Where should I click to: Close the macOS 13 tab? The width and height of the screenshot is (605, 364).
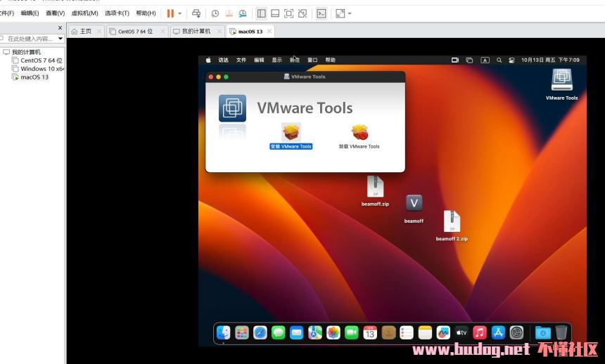point(269,31)
